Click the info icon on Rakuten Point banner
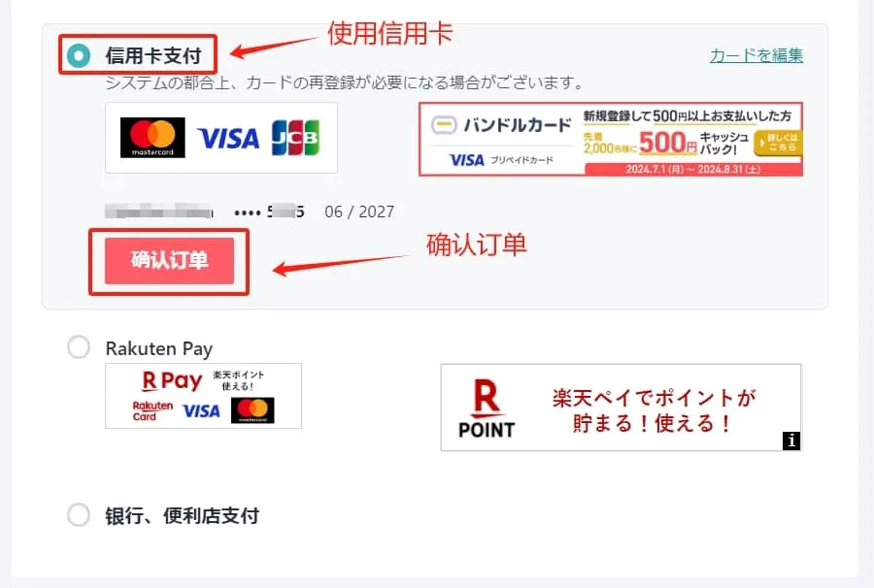The width and height of the screenshot is (874, 588). click(790, 441)
